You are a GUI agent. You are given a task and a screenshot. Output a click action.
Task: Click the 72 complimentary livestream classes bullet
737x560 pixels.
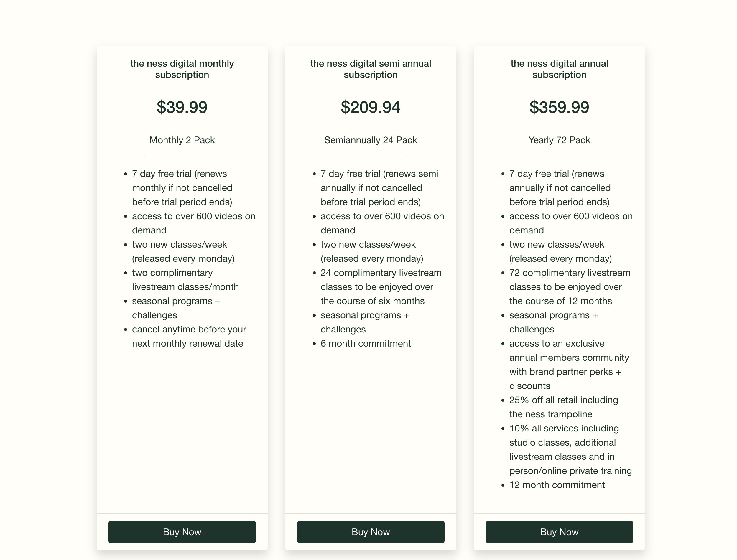pos(570,287)
